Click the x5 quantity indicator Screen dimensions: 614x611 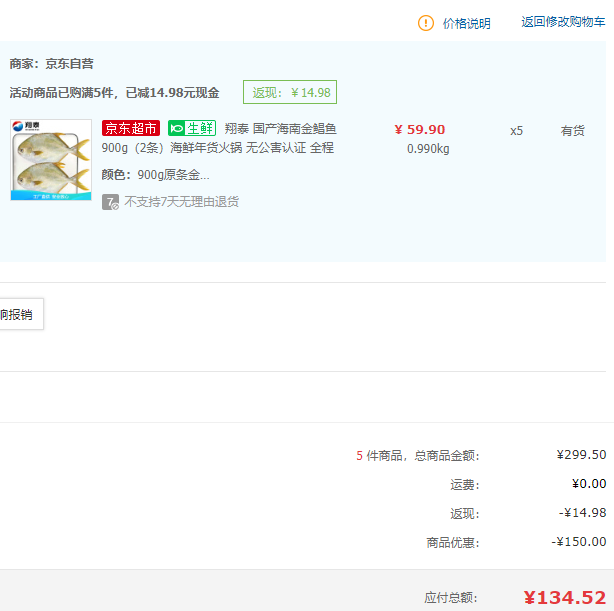516,131
